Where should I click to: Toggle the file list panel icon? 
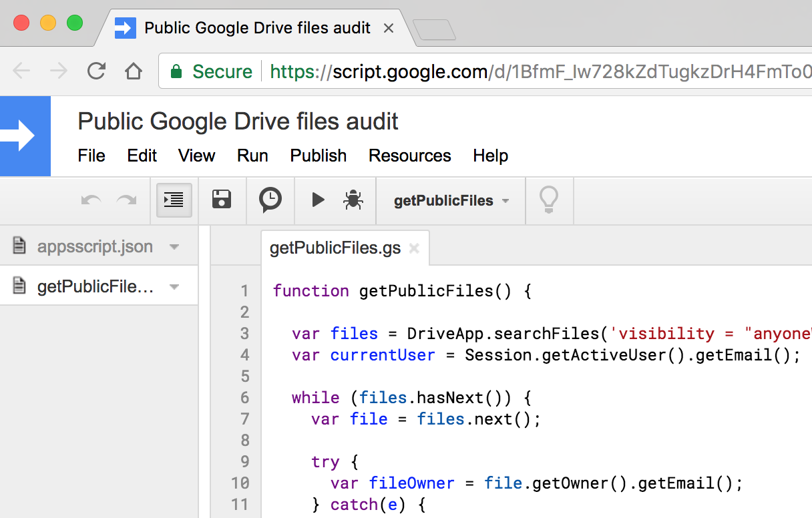point(174,199)
